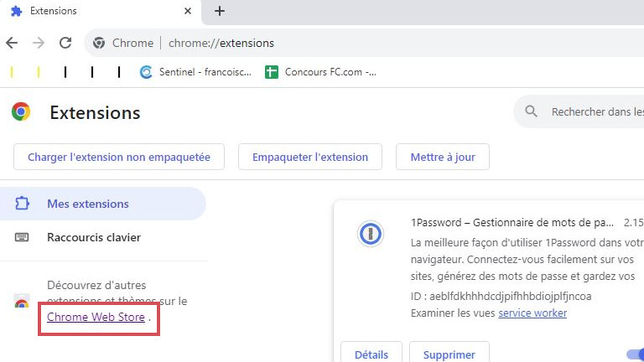Open the Chrome Web Store link
644x362 pixels.
[x=96, y=318]
